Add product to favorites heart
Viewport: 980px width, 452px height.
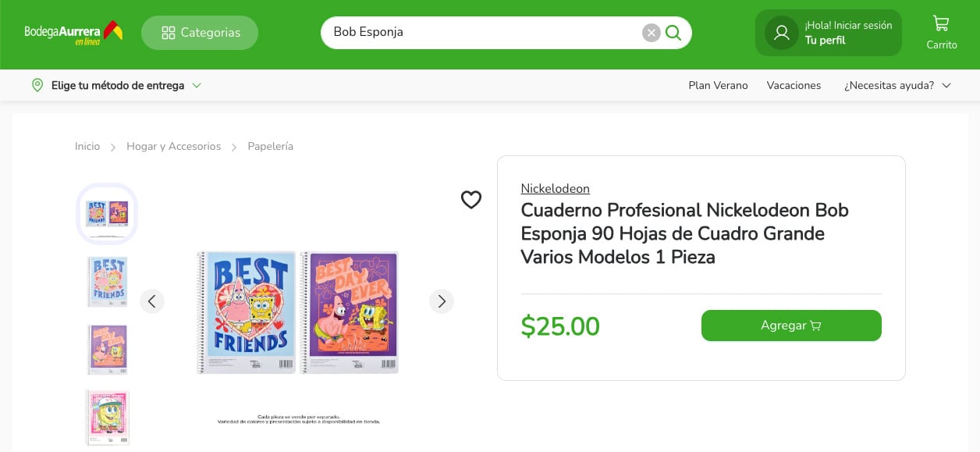471,200
